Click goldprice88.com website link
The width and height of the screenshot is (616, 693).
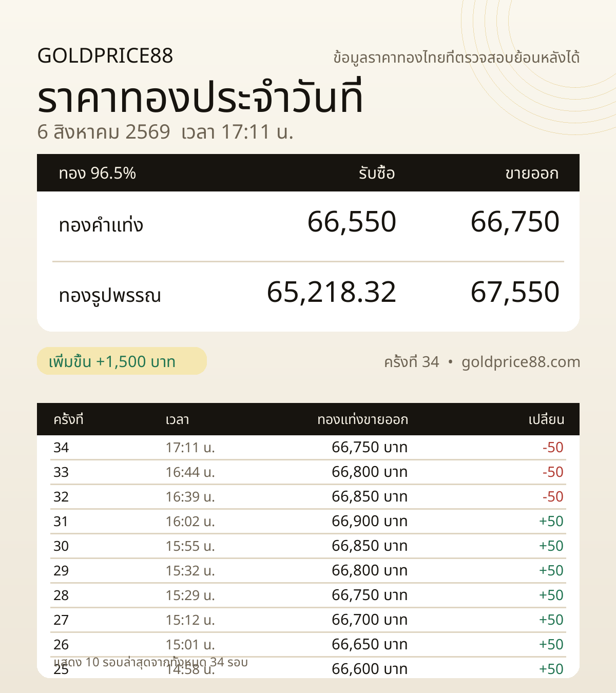click(521, 362)
